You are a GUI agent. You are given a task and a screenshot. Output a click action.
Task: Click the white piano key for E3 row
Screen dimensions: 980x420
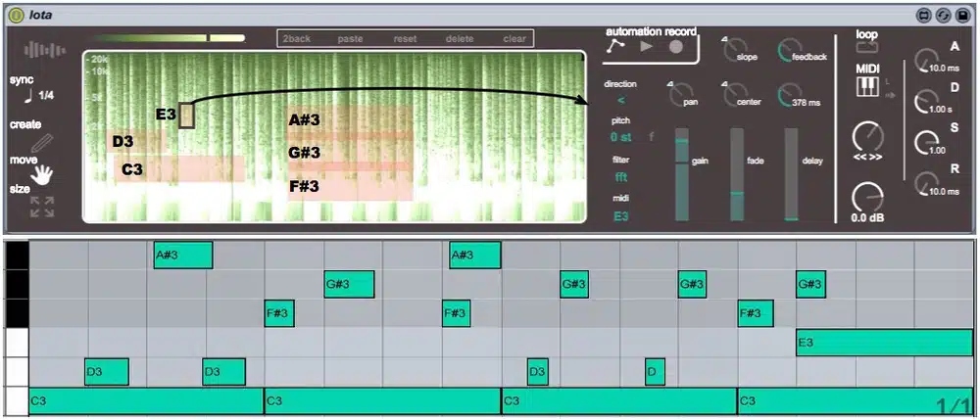pos(17,342)
